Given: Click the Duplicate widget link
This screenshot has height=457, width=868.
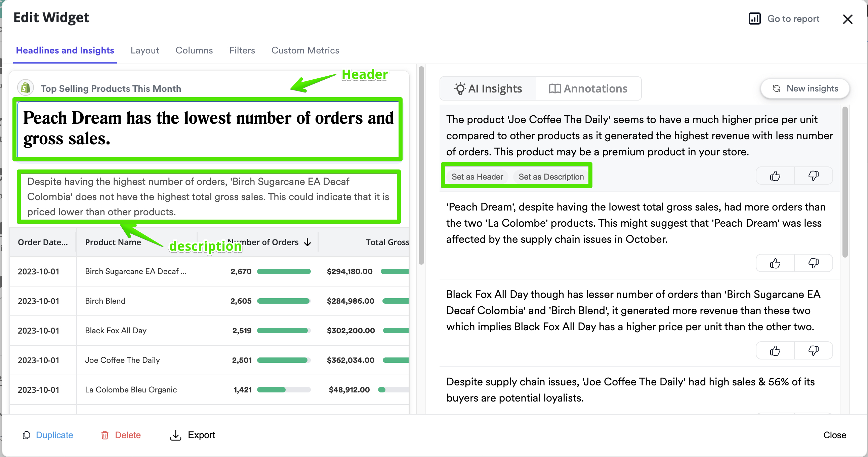Looking at the screenshot, I should coord(54,435).
